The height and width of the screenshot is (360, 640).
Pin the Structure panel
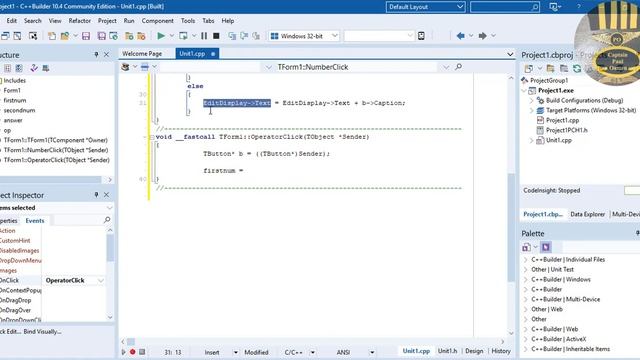[96, 54]
